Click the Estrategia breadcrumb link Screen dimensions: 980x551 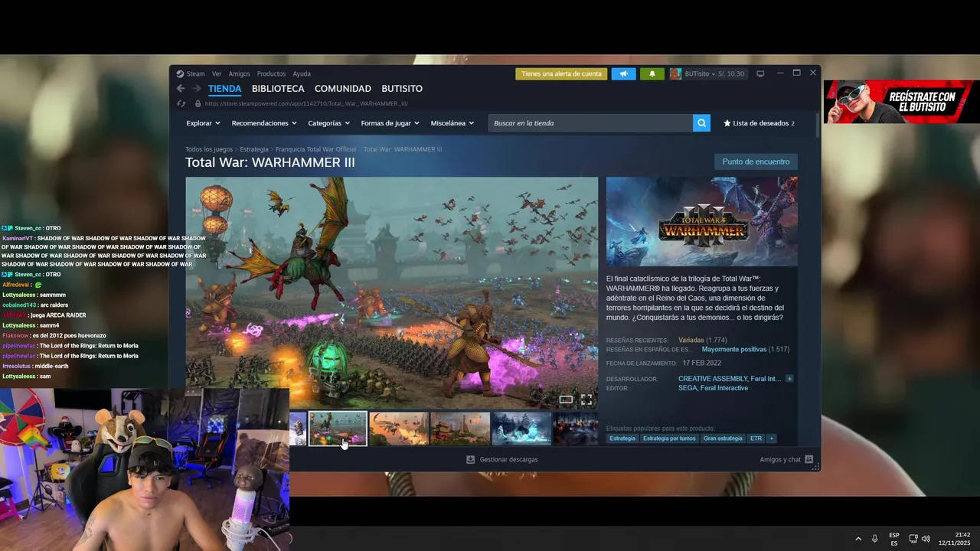pyautogui.click(x=254, y=149)
